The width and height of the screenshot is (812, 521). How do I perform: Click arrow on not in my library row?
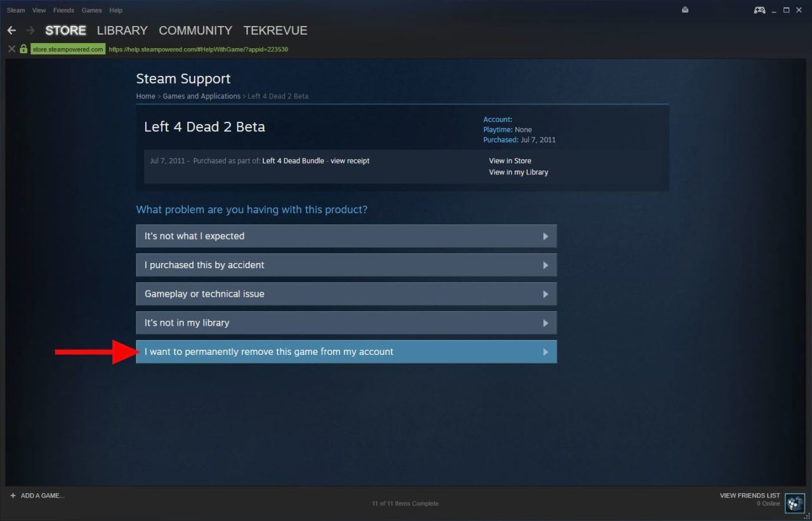(546, 323)
